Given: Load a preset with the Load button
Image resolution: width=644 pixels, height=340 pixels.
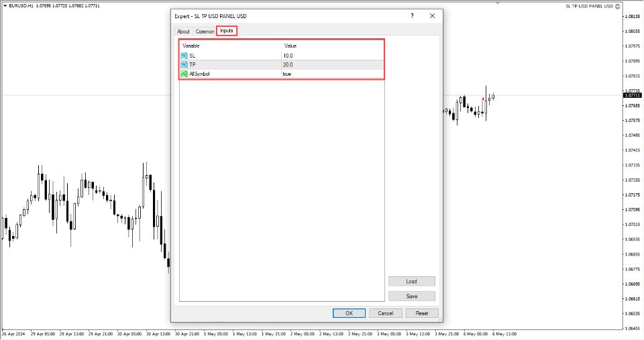Looking at the screenshot, I should point(411,282).
